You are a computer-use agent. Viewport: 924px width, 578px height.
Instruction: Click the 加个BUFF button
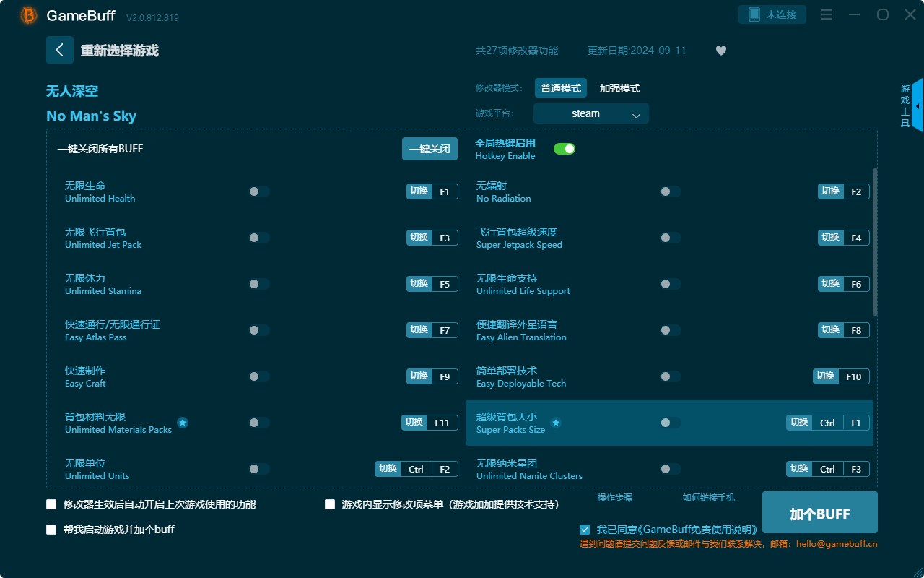tap(819, 512)
